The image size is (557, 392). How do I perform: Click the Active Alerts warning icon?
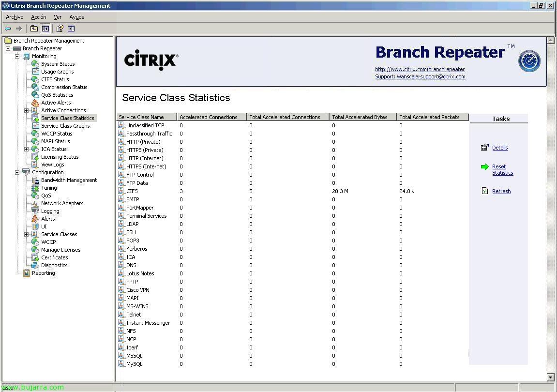[35, 103]
